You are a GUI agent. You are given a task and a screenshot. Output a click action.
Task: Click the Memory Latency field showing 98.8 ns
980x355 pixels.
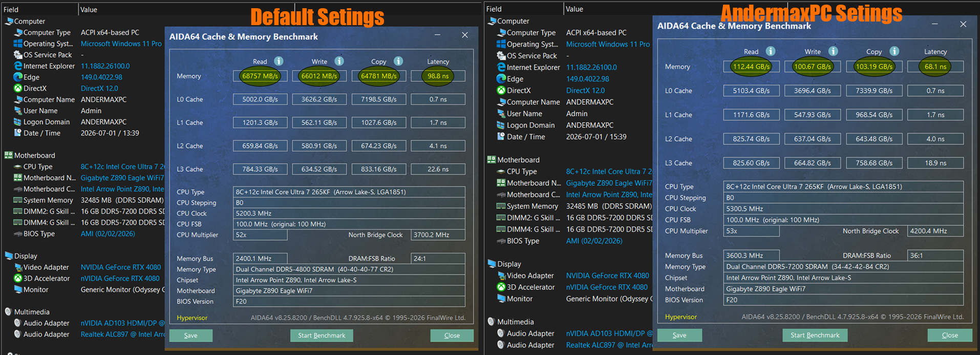[438, 76]
